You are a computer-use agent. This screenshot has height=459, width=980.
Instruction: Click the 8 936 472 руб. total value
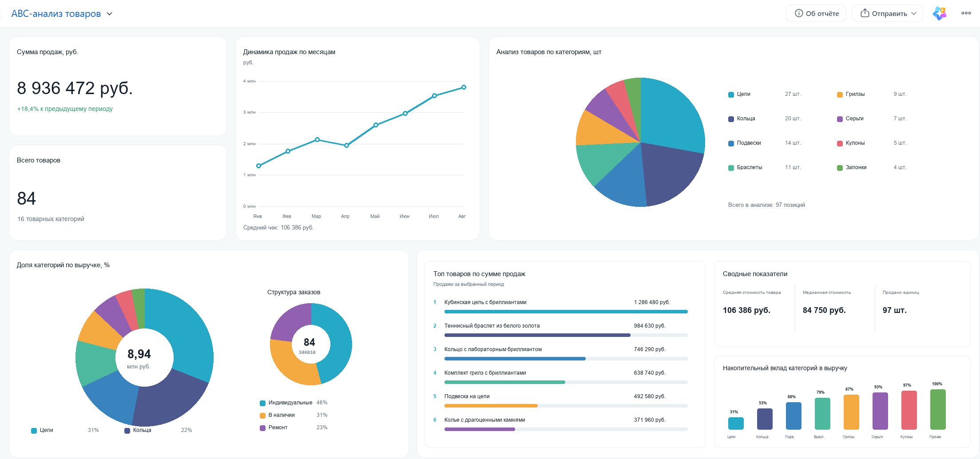[x=75, y=88]
